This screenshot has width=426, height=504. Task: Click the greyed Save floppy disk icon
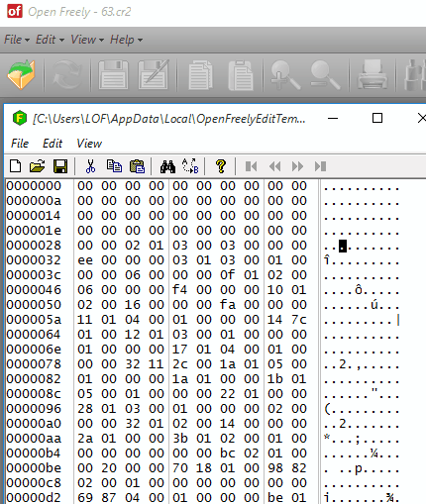[113, 75]
